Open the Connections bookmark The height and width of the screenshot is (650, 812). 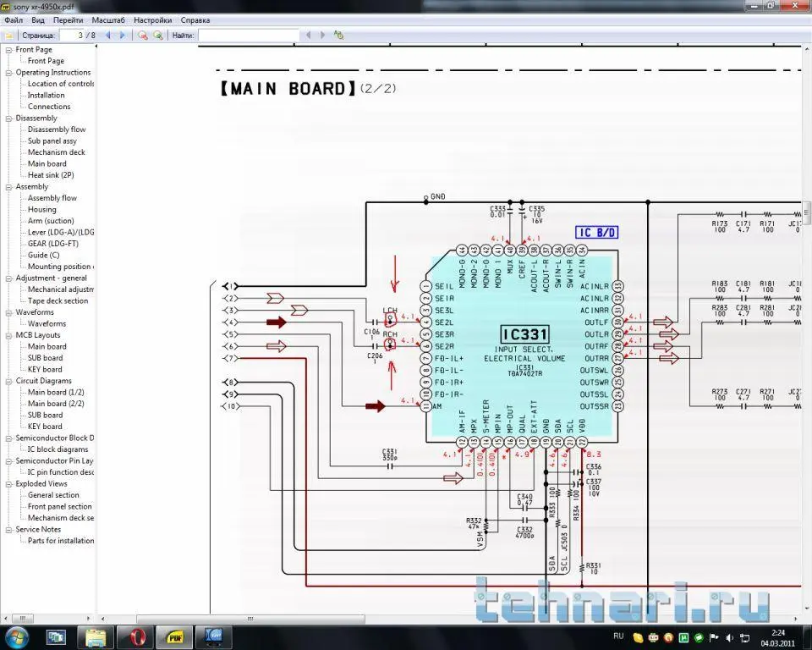click(49, 107)
